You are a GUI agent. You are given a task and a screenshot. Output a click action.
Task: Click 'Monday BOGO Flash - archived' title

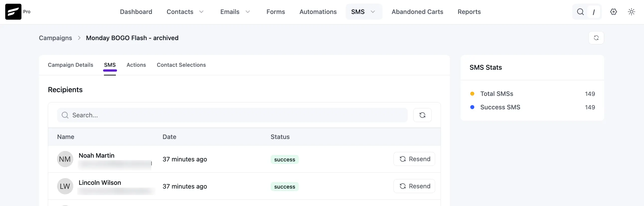coord(132,38)
